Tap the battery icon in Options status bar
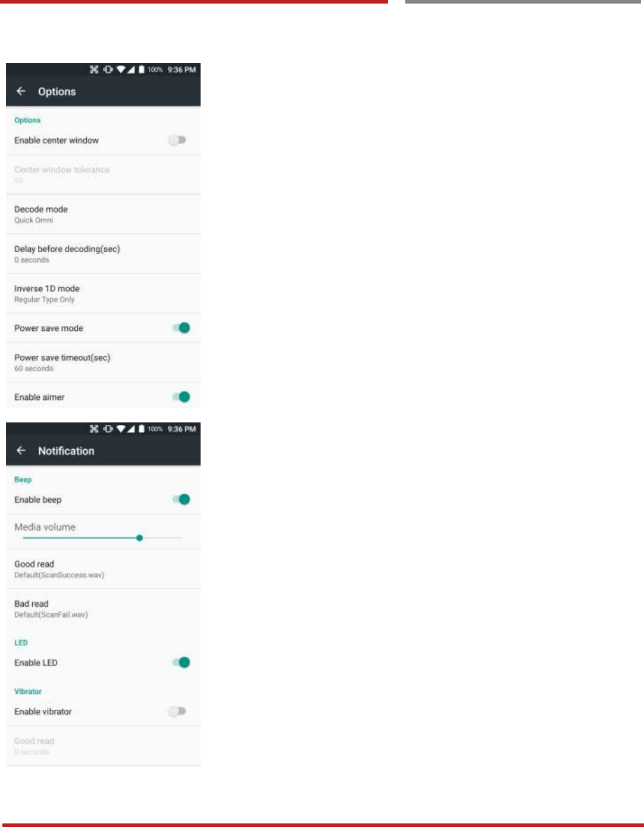 pyautogui.click(x=142, y=70)
